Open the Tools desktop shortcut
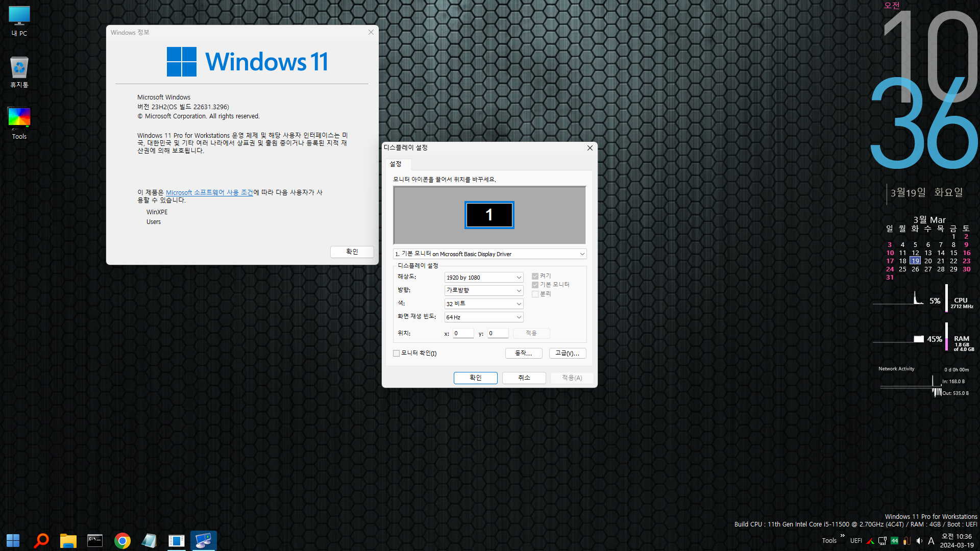The width and height of the screenshot is (980, 551). pyautogui.click(x=19, y=123)
